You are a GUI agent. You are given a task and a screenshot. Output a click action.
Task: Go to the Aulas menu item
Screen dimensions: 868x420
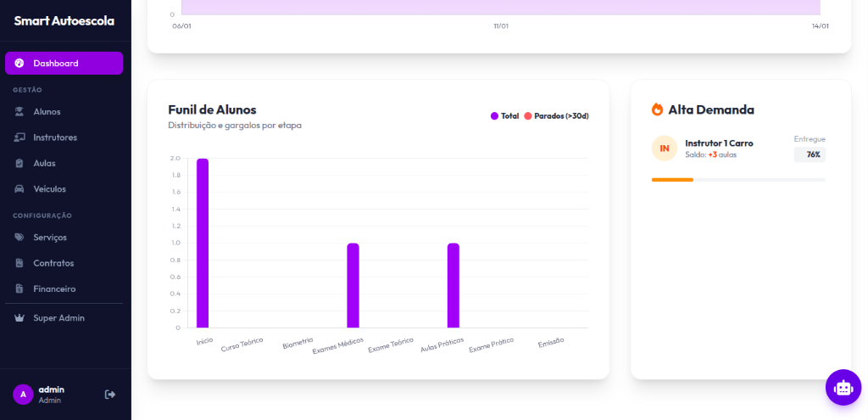point(44,163)
